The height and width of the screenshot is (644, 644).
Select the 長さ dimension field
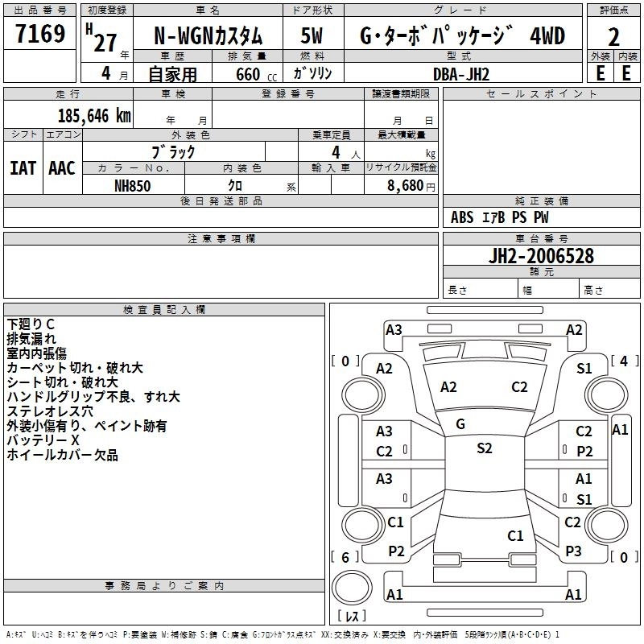tap(481, 290)
